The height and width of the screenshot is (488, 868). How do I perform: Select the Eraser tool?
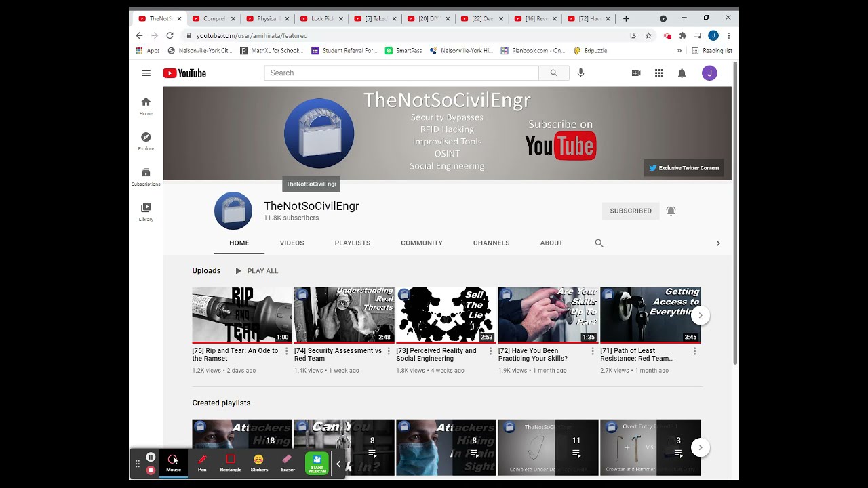point(288,464)
